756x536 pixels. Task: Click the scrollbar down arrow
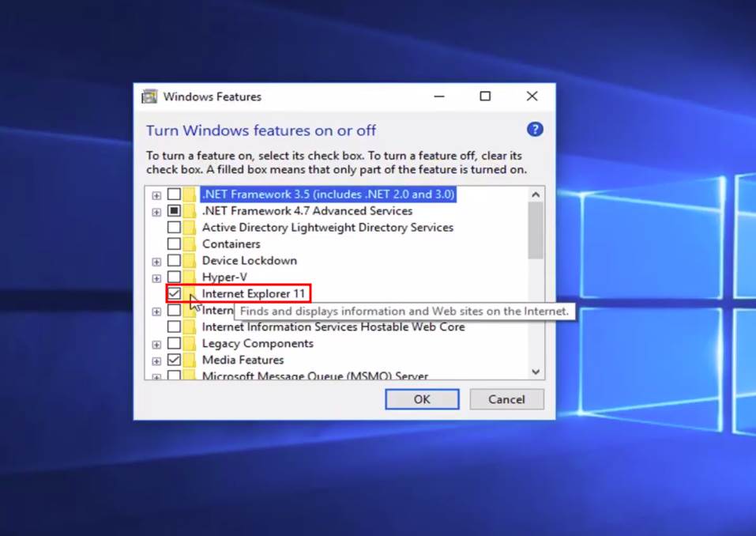[x=535, y=372]
